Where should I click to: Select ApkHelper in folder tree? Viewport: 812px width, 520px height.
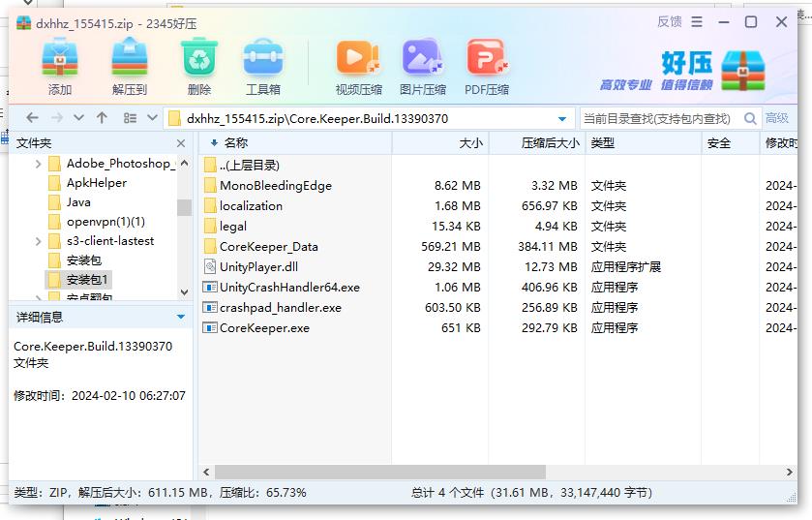[97, 183]
